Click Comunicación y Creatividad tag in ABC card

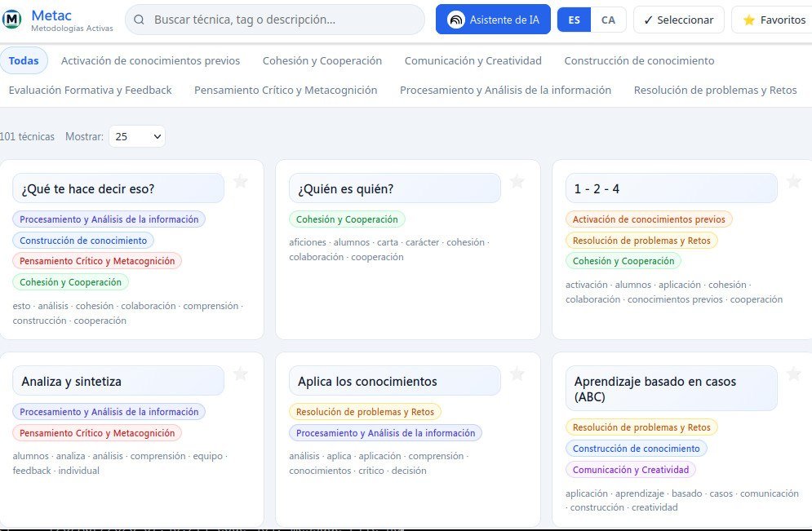pos(631,470)
